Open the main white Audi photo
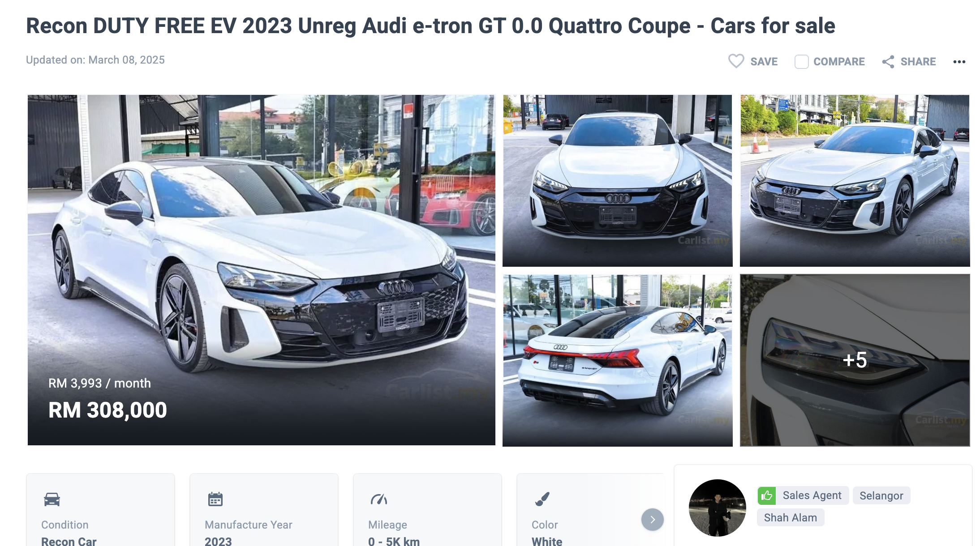 (262, 270)
